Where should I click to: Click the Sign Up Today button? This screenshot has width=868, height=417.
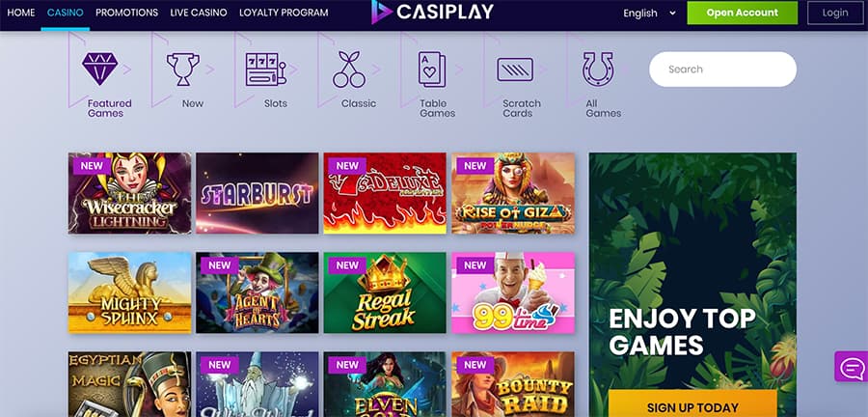692,404
